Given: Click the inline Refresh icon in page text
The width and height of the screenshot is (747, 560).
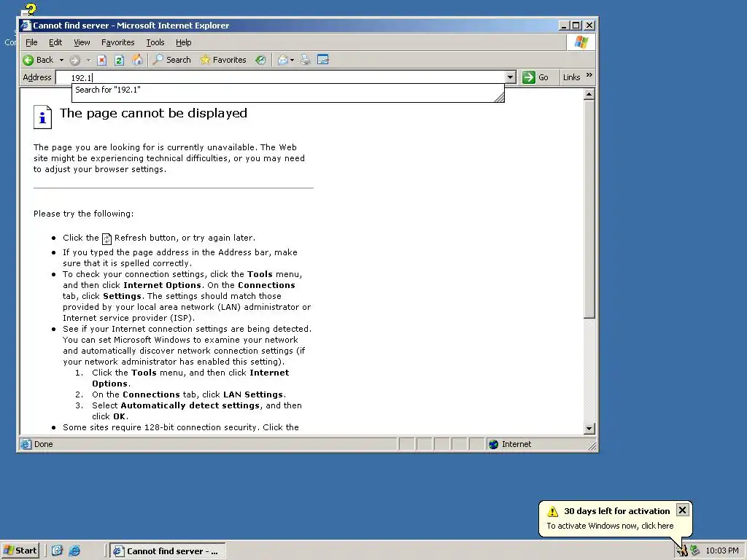Looking at the screenshot, I should pyautogui.click(x=107, y=238).
